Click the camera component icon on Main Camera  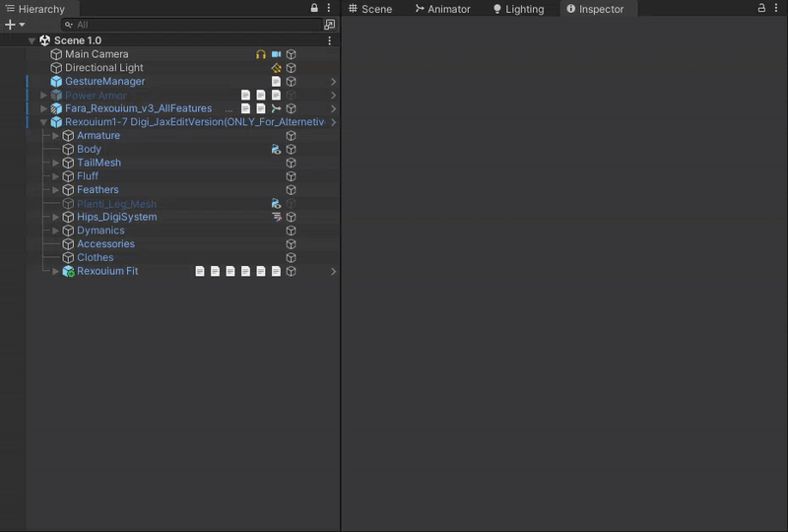[276, 54]
